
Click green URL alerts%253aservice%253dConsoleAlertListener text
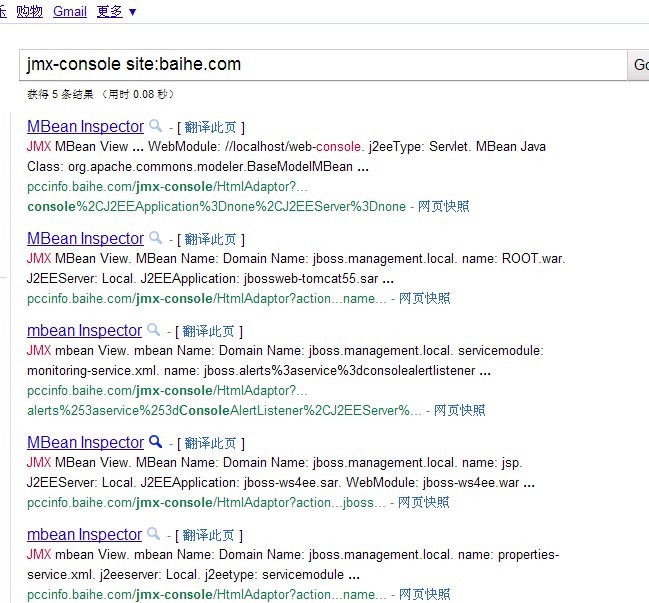point(224,411)
